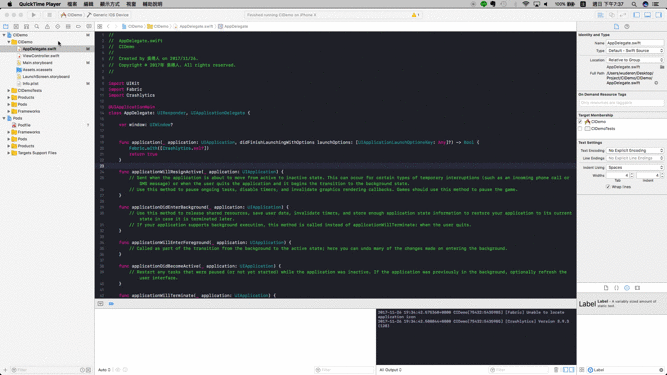This screenshot has height=375, width=667.
Task: Open the Debug navigator icon
Action: (x=68, y=26)
